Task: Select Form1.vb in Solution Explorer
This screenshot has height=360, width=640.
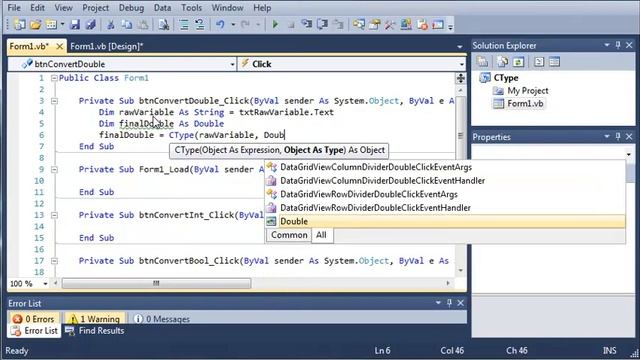Action: tap(525, 104)
